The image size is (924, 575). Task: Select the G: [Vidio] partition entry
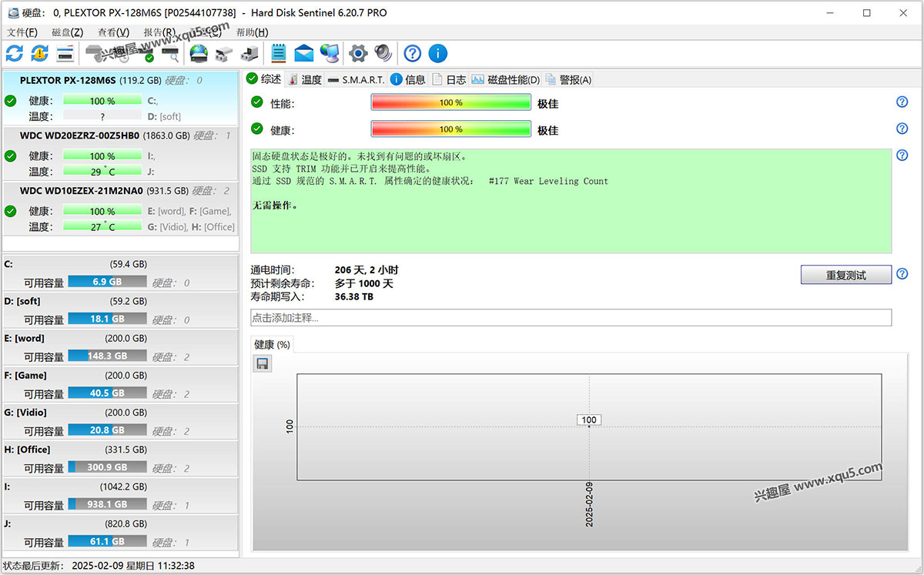pos(121,422)
